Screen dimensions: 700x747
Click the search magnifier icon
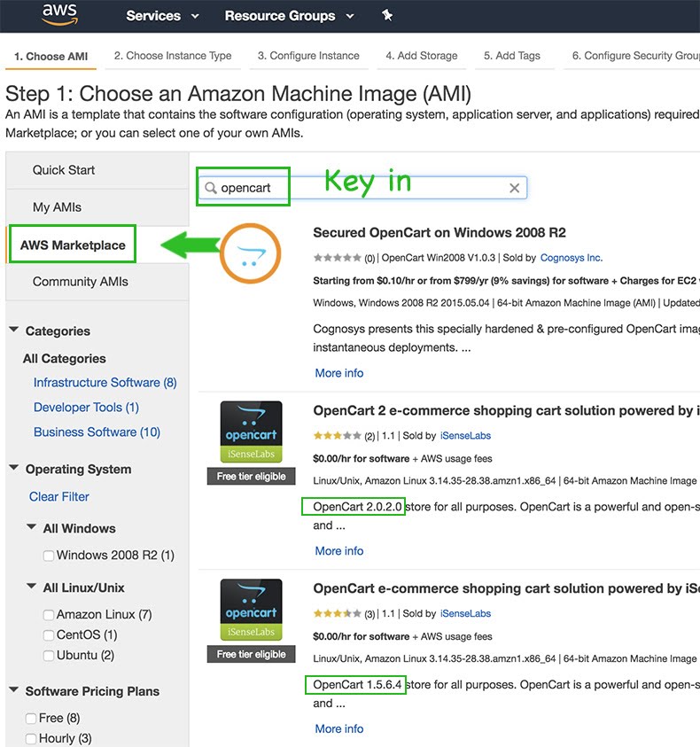pyautogui.click(x=211, y=188)
